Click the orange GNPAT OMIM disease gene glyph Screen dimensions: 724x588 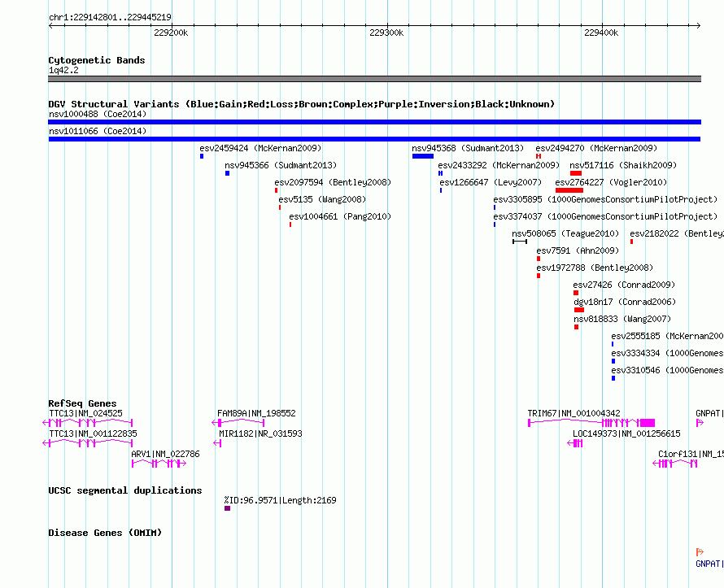point(700,552)
